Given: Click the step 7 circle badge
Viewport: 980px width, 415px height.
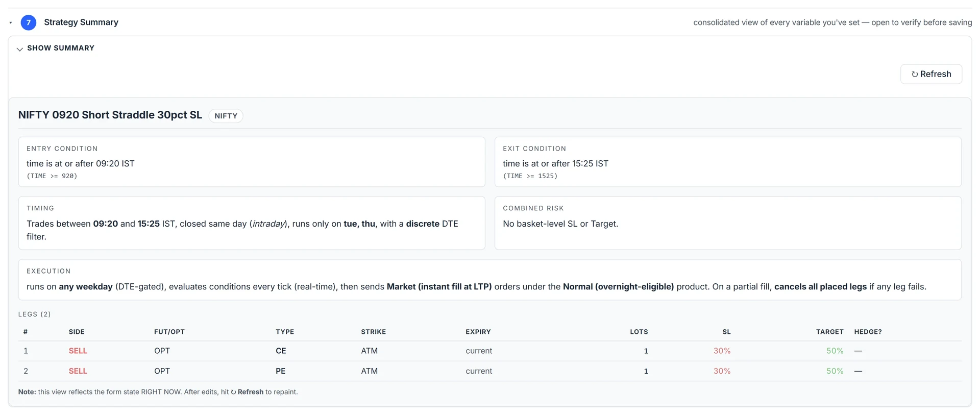Looking at the screenshot, I should click(x=29, y=22).
